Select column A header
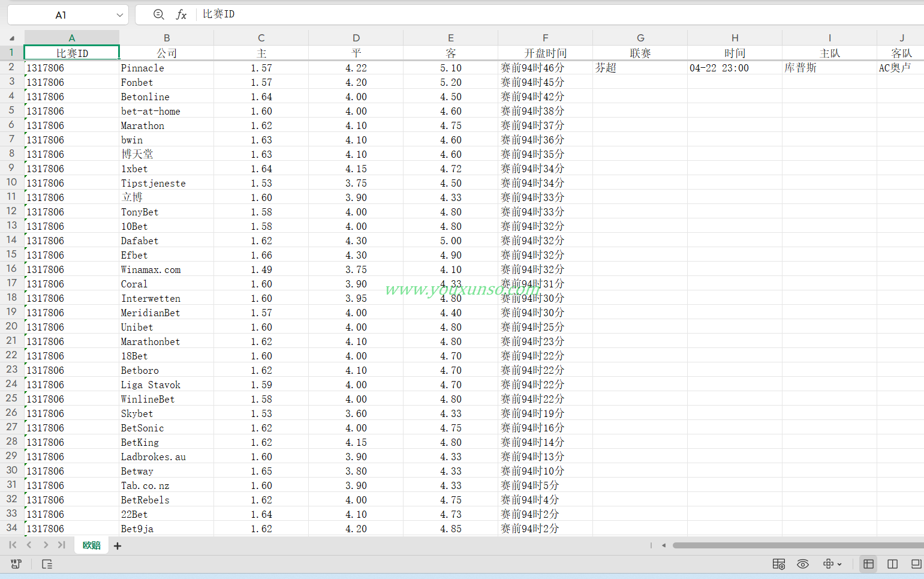 click(x=72, y=38)
